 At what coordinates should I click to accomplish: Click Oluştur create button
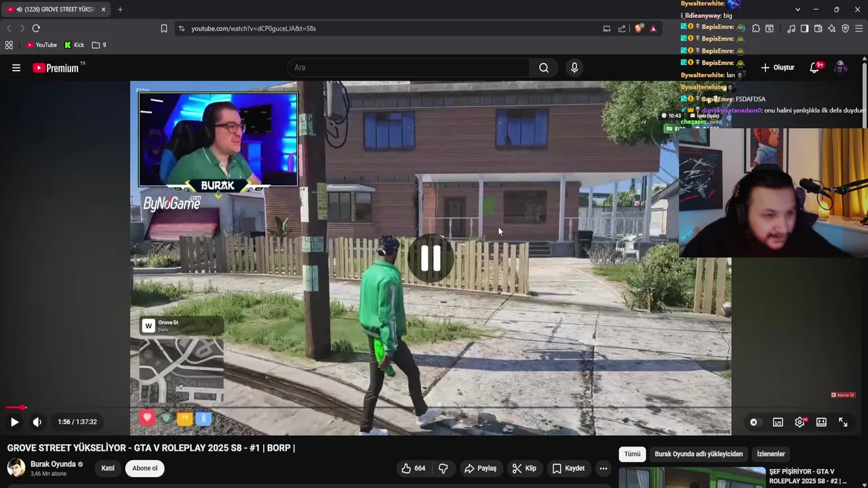point(777,68)
